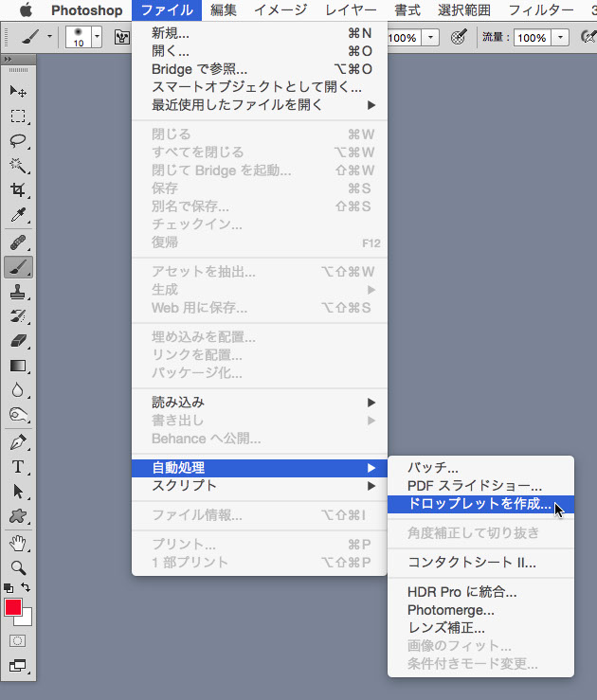
Task: Open the tool preset picker brush icon
Action: [30, 38]
